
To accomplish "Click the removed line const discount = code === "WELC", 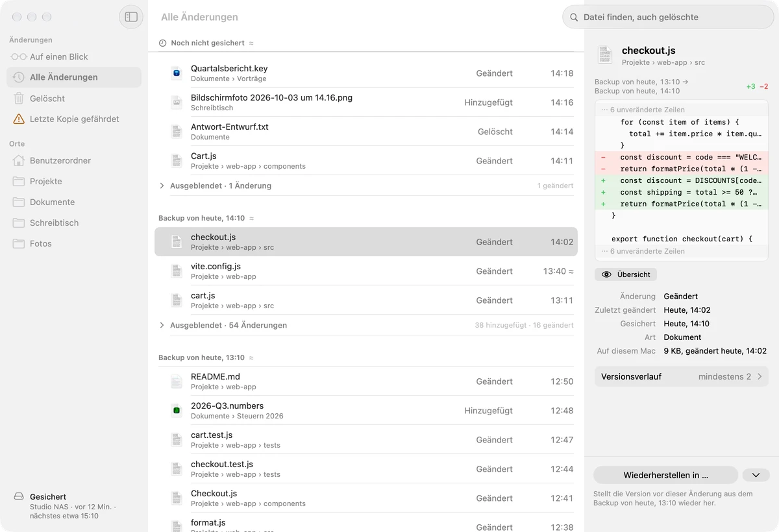I will click(x=681, y=157).
